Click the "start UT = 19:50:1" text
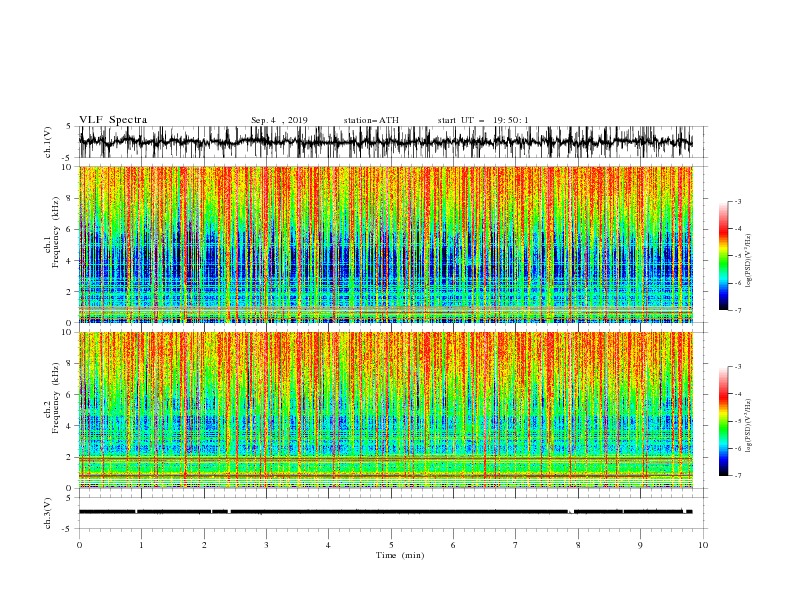The width and height of the screenshot is (792, 612). click(483, 120)
